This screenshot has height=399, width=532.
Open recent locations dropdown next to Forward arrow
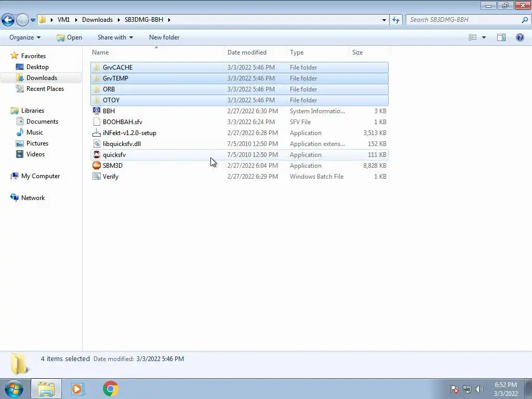tap(33, 20)
